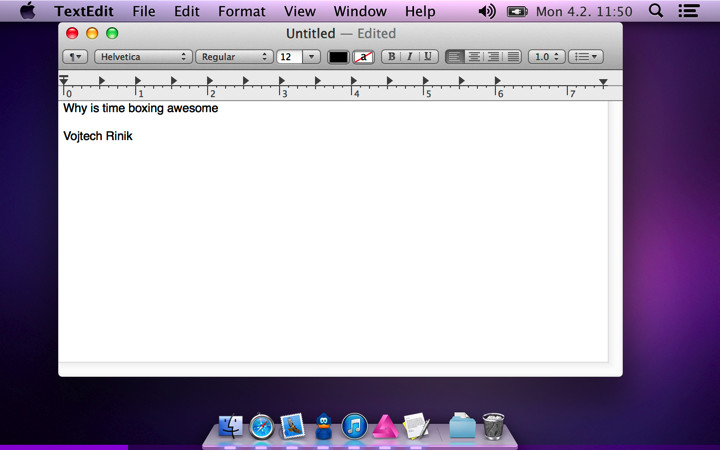Center the text alignment
The width and height of the screenshot is (720, 450).
tap(474, 56)
